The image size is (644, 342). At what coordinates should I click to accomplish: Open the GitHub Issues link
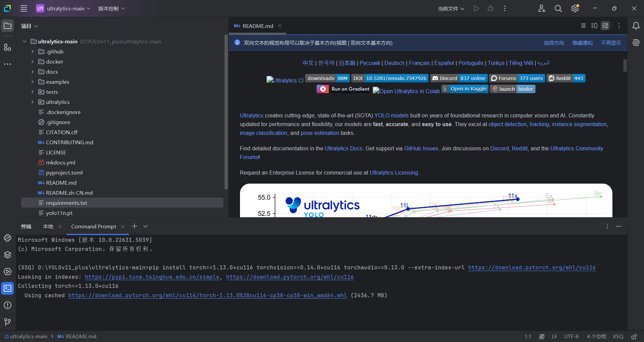[x=421, y=148]
